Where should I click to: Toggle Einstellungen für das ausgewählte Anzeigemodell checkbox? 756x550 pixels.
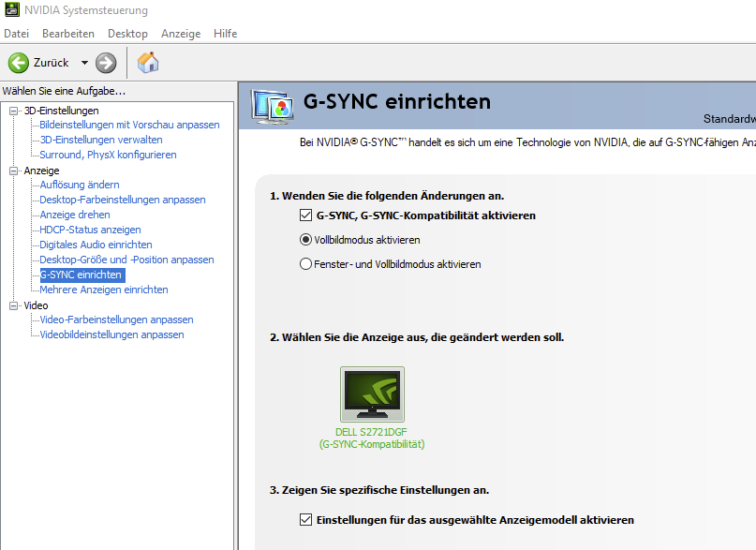click(305, 520)
